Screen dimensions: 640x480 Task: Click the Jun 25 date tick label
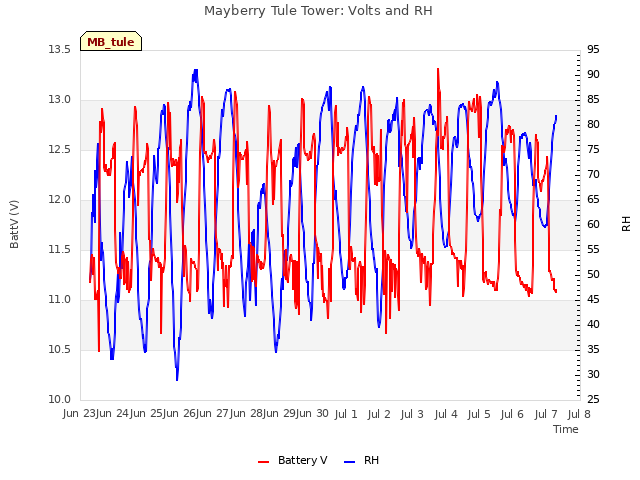tap(146, 413)
